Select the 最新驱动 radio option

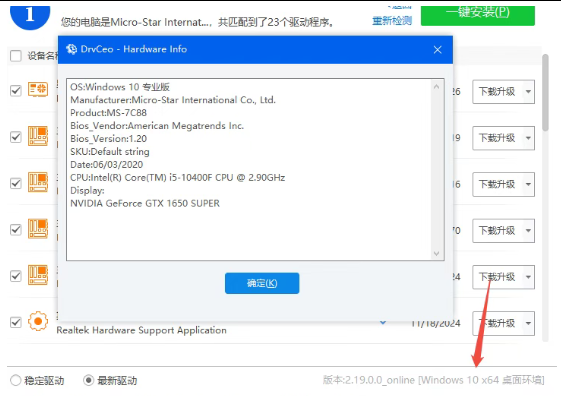click(88, 380)
